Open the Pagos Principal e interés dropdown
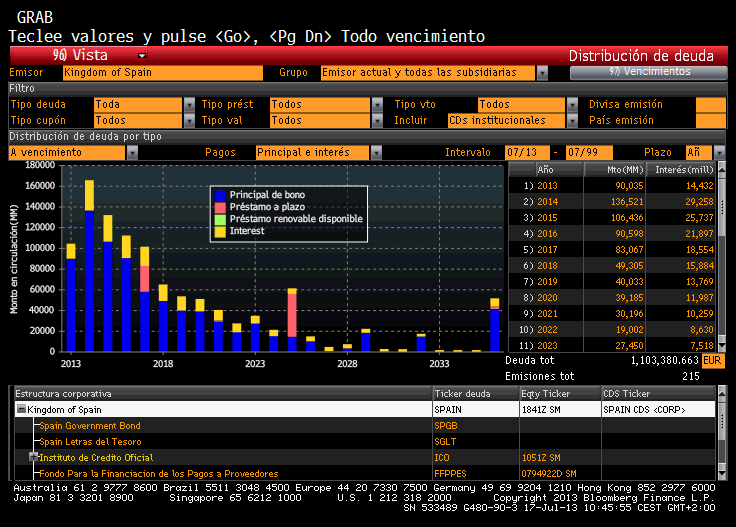The height and width of the screenshot is (527, 736). click(x=376, y=153)
